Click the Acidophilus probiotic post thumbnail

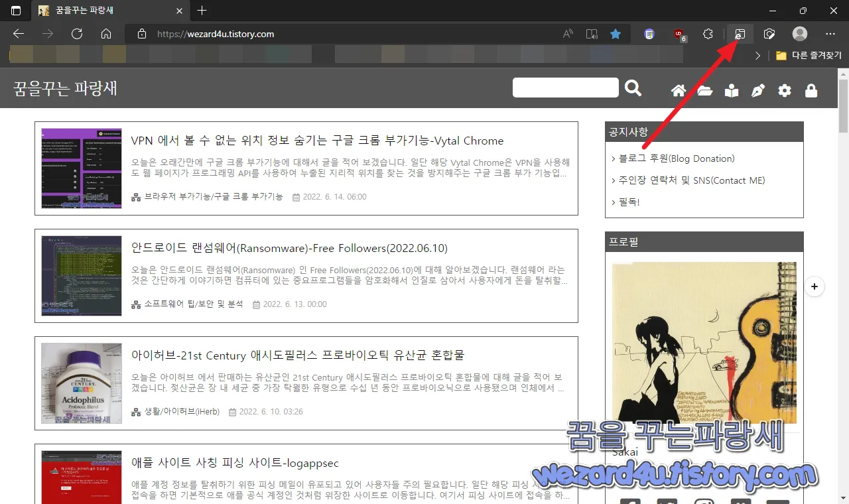click(81, 383)
